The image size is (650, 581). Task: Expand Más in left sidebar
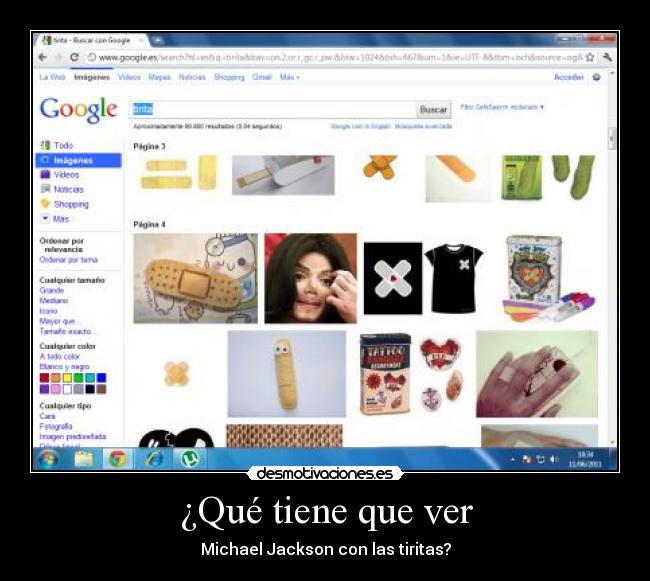pyautogui.click(x=61, y=218)
